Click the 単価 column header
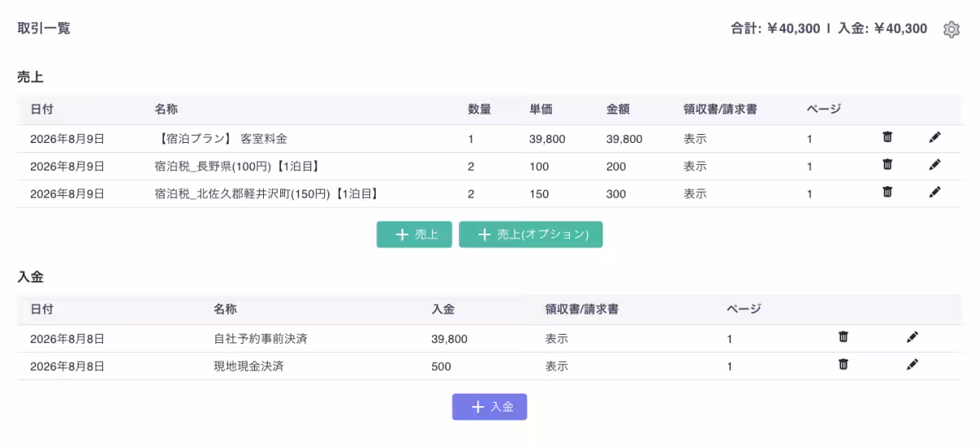The height and width of the screenshot is (446, 980). 541,109
